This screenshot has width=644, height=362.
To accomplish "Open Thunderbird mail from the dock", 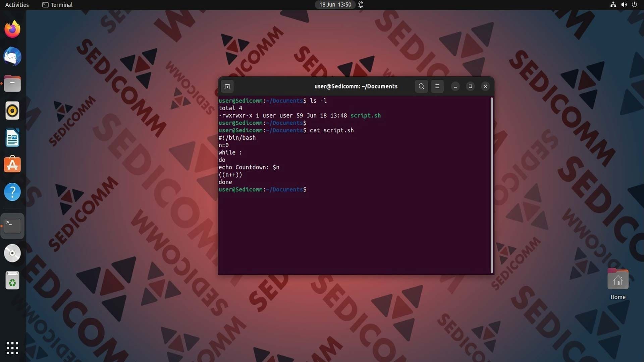I will [12, 56].
